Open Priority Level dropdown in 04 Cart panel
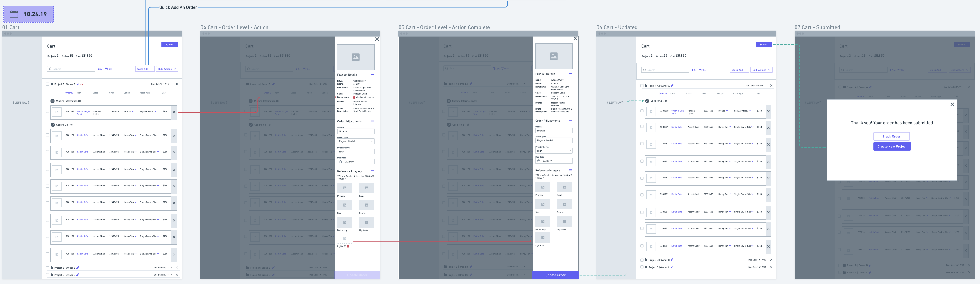 pos(356,152)
